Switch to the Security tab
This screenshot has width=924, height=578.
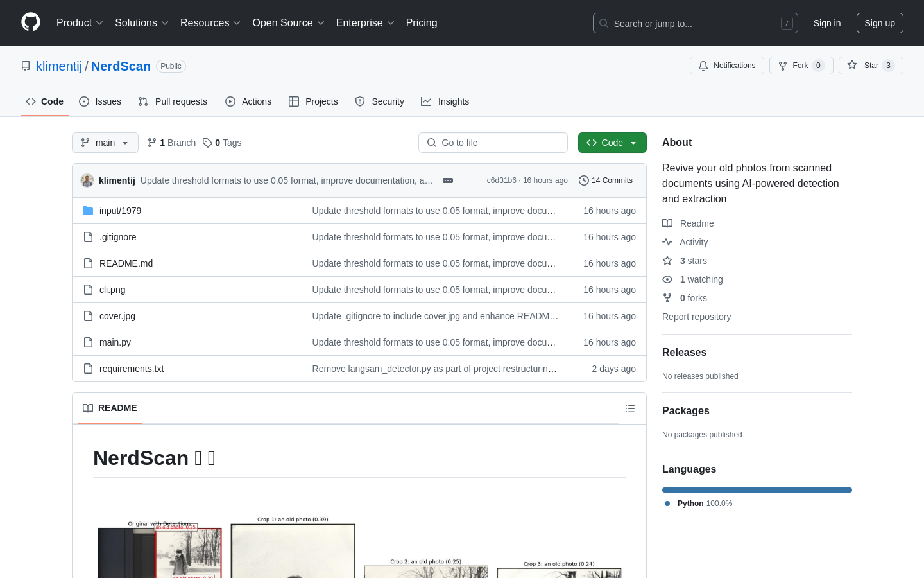tap(380, 101)
